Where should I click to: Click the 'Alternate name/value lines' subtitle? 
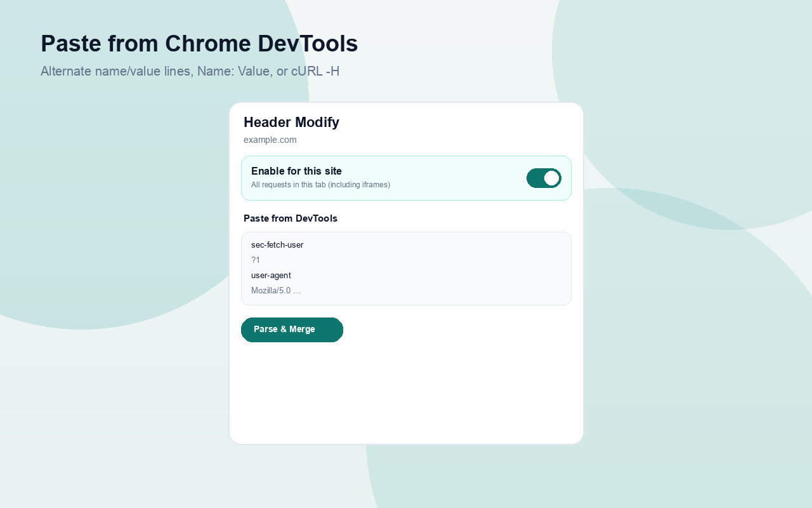point(190,71)
